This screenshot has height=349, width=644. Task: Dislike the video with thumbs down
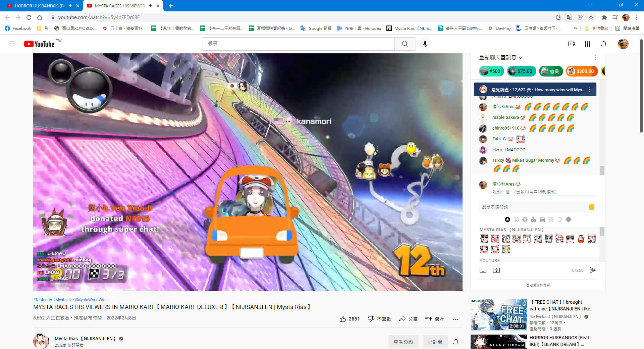pos(371,319)
